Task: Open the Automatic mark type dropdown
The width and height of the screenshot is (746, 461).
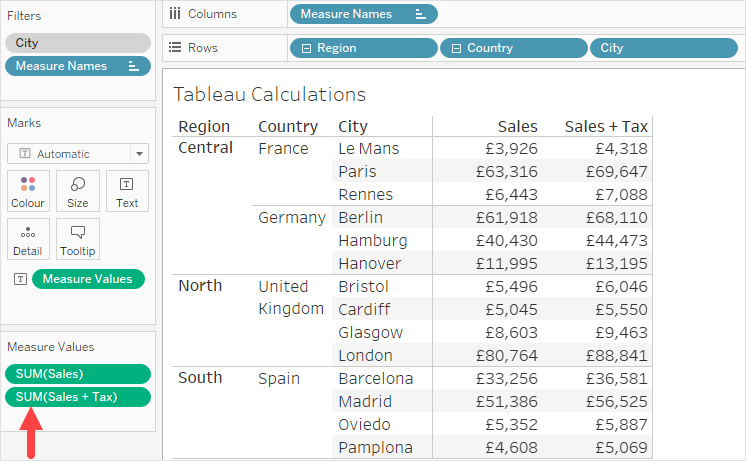Action: pos(77,154)
